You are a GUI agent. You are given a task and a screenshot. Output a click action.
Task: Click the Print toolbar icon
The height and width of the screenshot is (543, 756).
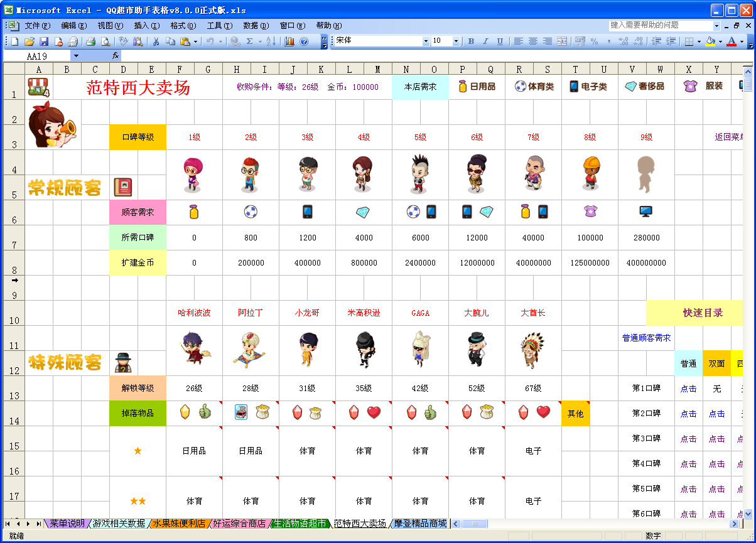pyautogui.click(x=90, y=41)
